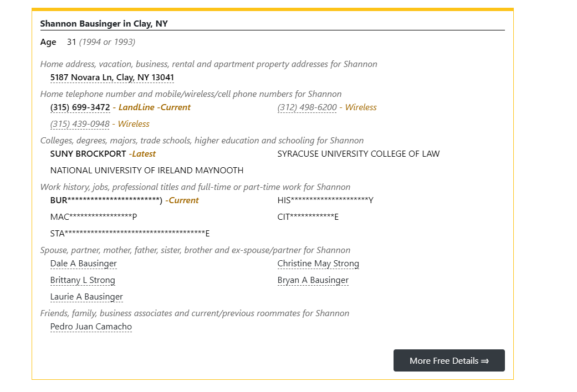The width and height of the screenshot is (577, 392).
Task: Click the masked MAC work history entry
Action: point(93,217)
